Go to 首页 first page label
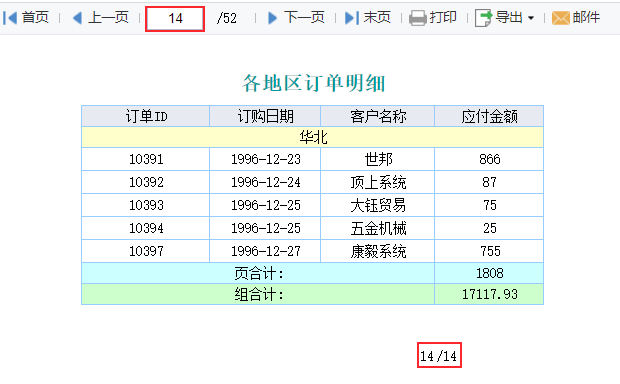Viewport: 620px width, 384px height. point(35,18)
